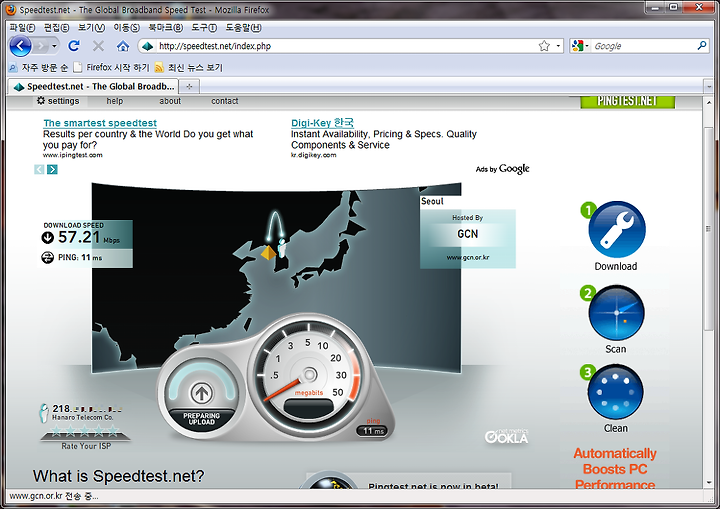Open Speedtest settings with gear icon
This screenshot has height=509, width=720.
pyautogui.click(x=58, y=101)
